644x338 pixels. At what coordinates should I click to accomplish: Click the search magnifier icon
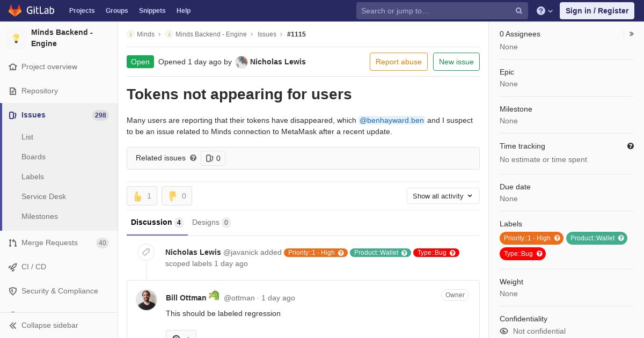pos(519,11)
